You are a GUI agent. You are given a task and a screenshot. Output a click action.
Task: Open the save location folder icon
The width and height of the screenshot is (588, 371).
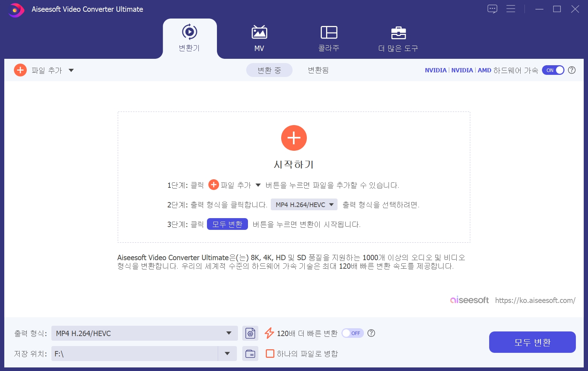[x=250, y=354]
